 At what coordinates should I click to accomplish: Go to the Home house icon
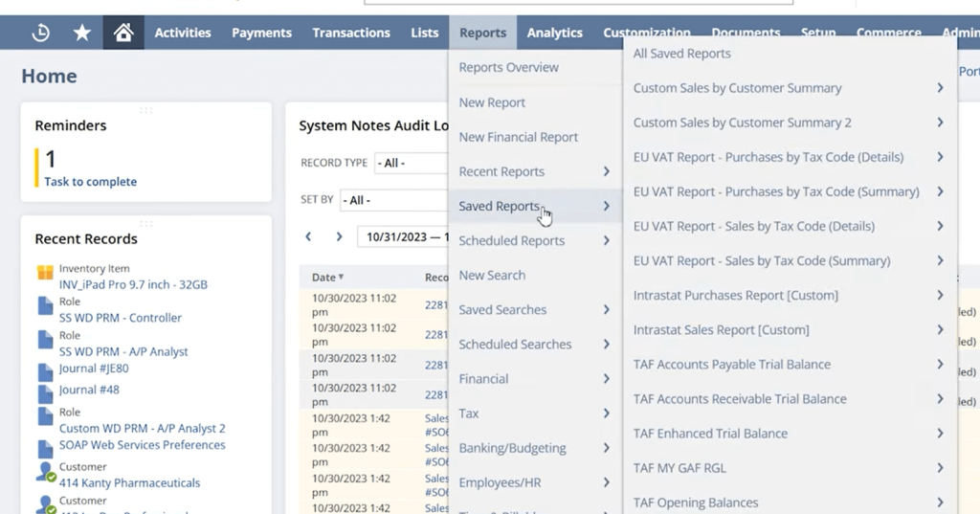click(123, 33)
